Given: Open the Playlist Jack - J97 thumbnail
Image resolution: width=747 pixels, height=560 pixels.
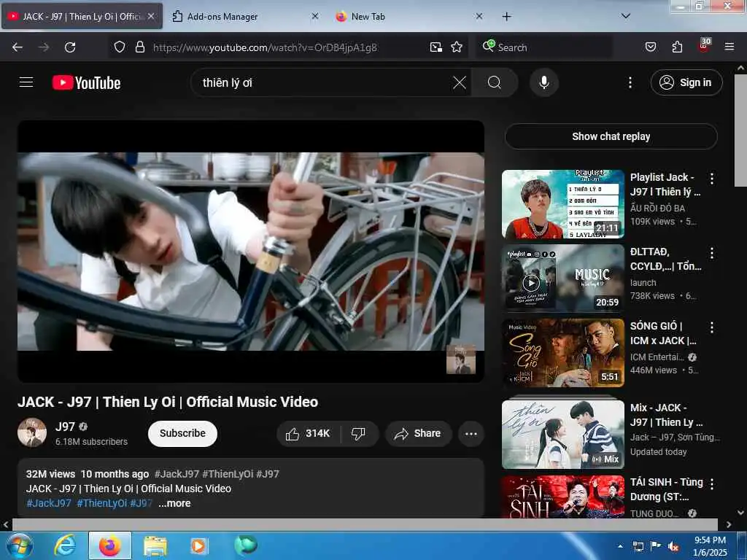Looking at the screenshot, I should point(562,204).
